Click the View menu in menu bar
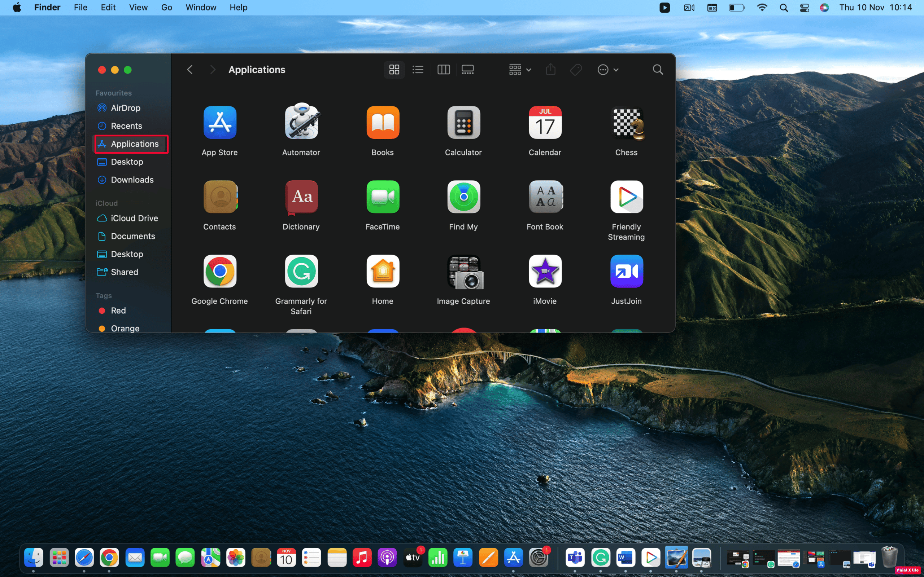Screen dimensions: 924x577 point(138,7)
